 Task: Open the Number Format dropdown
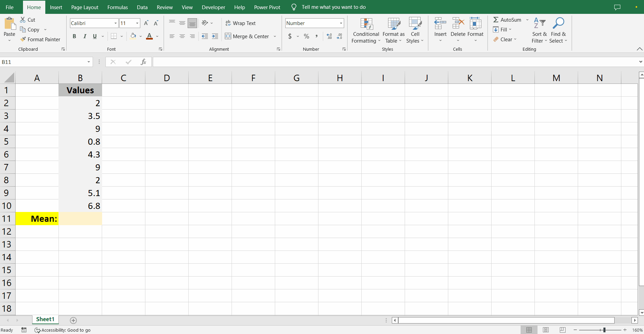pyautogui.click(x=340, y=23)
